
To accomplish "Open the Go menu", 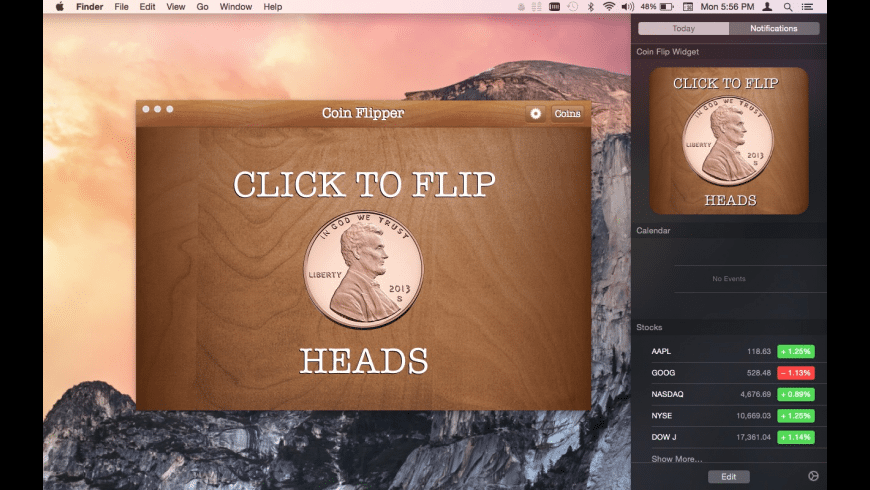I will click(x=202, y=6).
